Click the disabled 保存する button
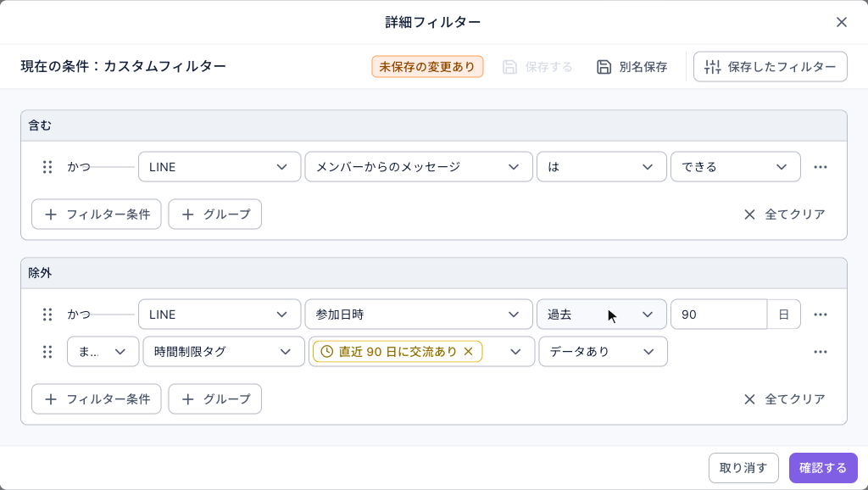 [537, 67]
